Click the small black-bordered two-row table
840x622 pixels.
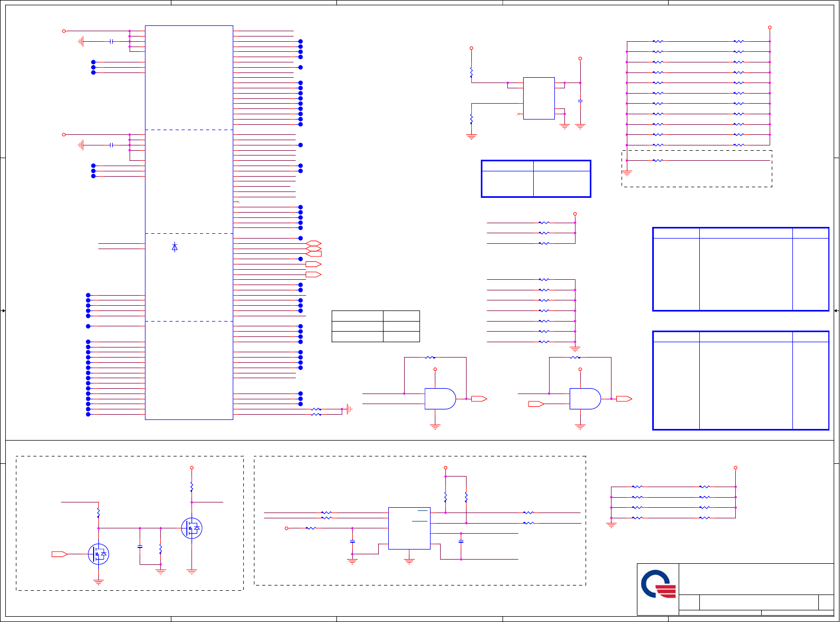[376, 326]
